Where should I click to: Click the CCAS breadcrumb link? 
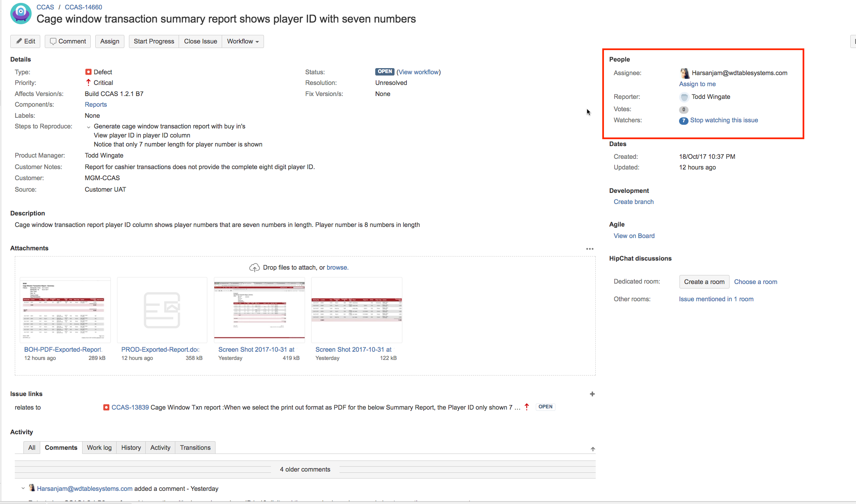pos(45,7)
